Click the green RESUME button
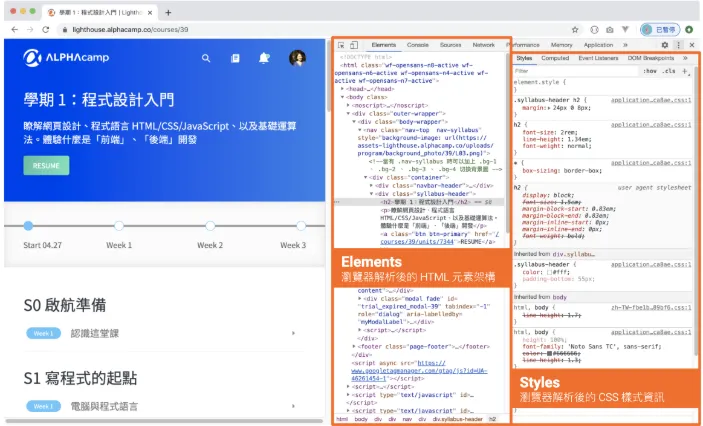Screen dimensions: 703x426 point(46,165)
